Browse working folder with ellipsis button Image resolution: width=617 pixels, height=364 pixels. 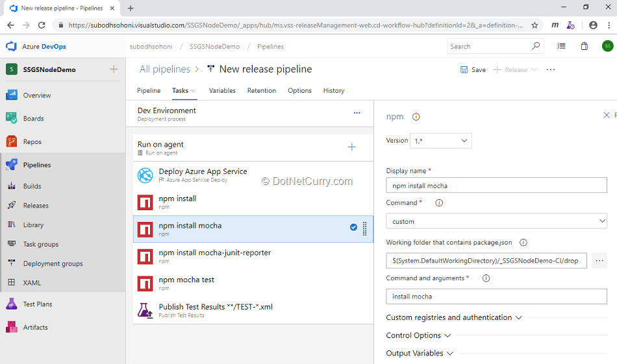pyautogui.click(x=599, y=261)
